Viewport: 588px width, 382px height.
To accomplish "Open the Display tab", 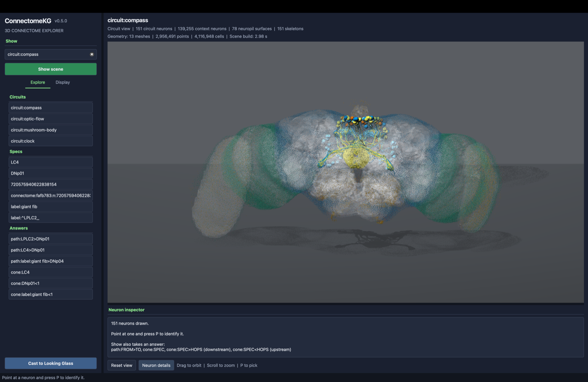I will [63, 82].
